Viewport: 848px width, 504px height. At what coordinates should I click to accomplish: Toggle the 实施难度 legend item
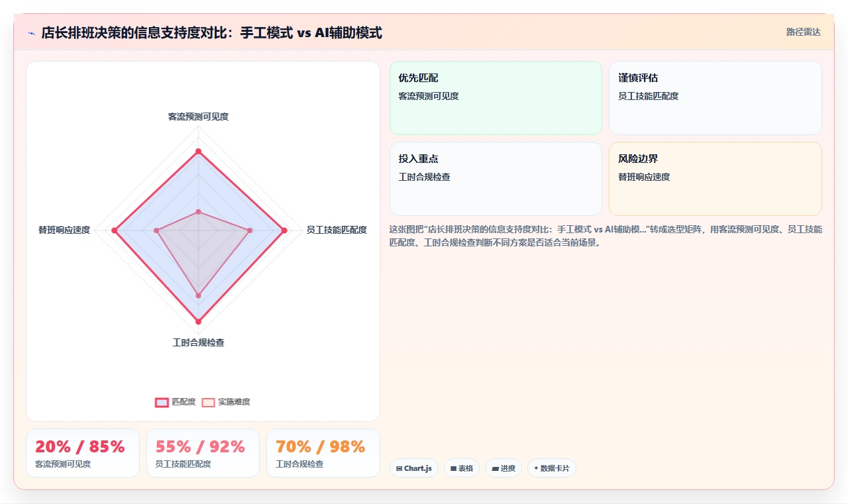(226, 402)
